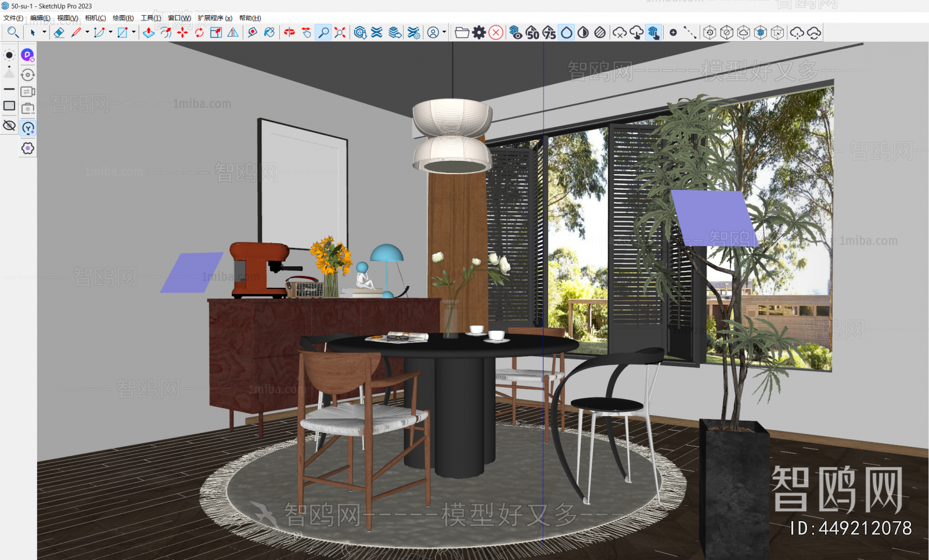
Task: Toggle the crossed-out eye visibility icon
Action: pos(9,125)
